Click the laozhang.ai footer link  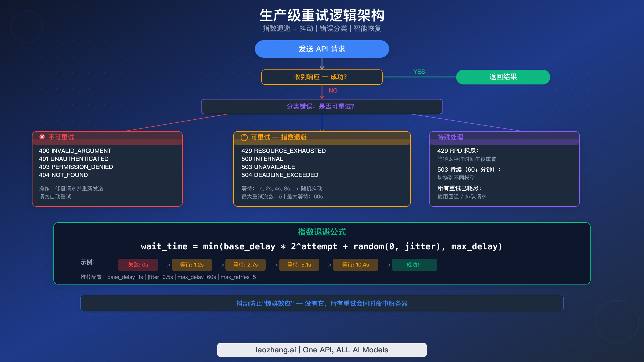click(x=322, y=350)
